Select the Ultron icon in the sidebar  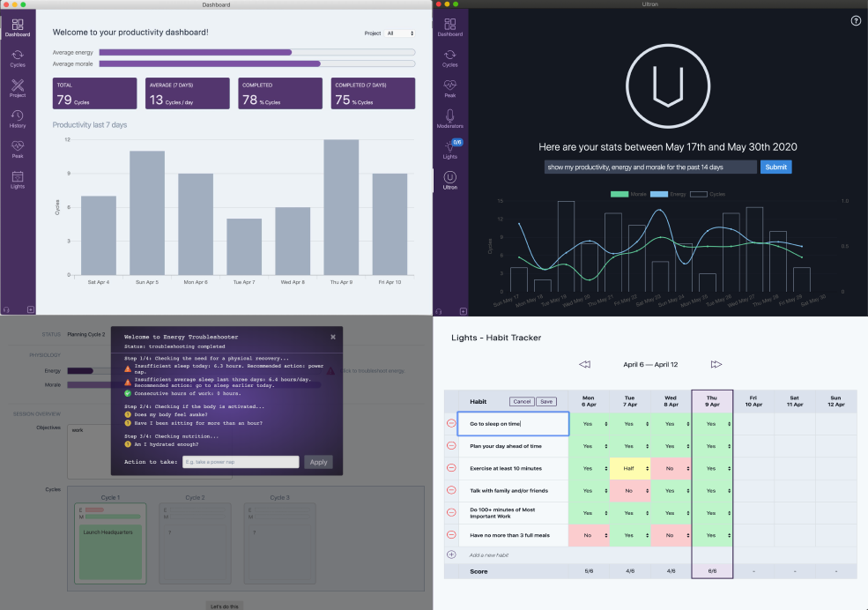(x=450, y=180)
